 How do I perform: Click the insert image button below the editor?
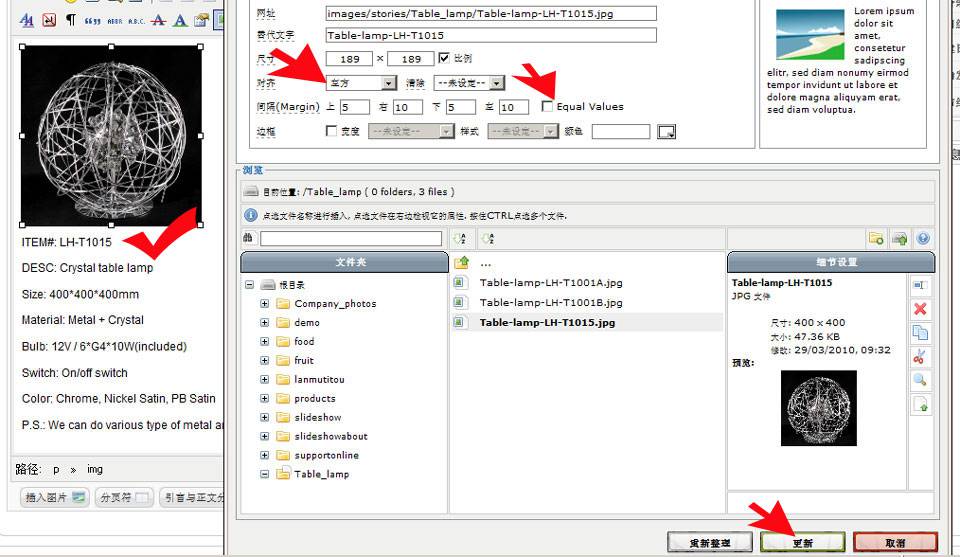[54, 498]
